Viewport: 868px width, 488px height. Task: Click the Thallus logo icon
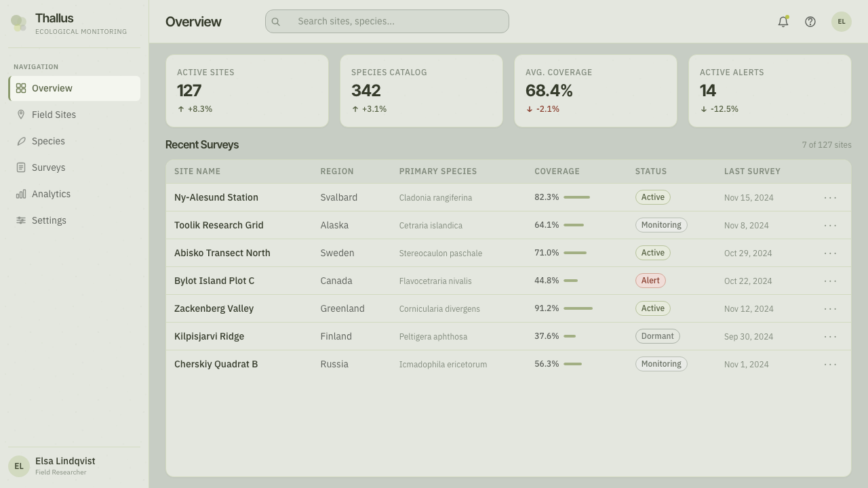(19, 23)
